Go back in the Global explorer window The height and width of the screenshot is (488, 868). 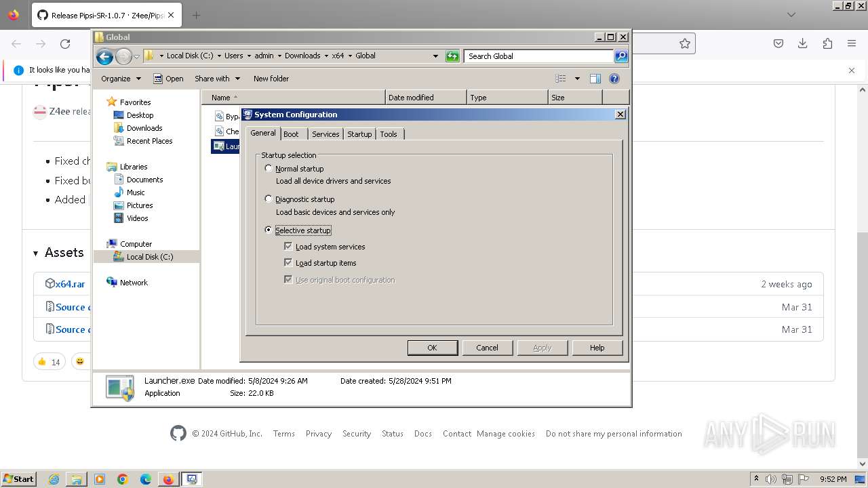104,56
